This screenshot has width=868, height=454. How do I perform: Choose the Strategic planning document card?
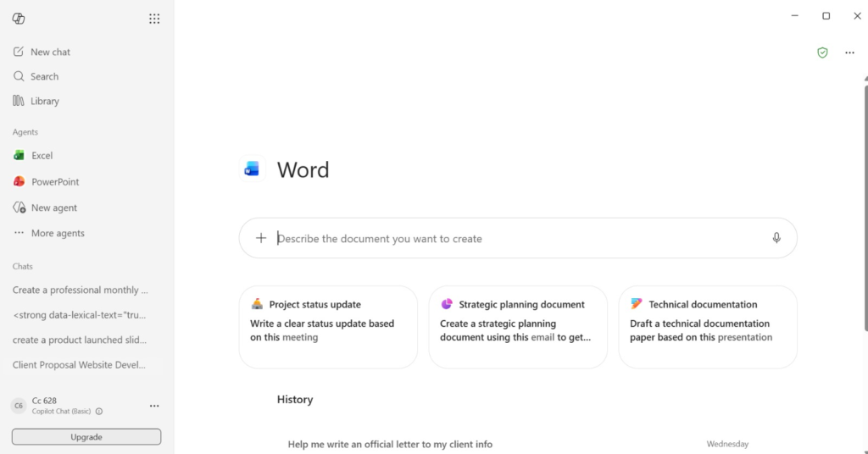[518, 327]
